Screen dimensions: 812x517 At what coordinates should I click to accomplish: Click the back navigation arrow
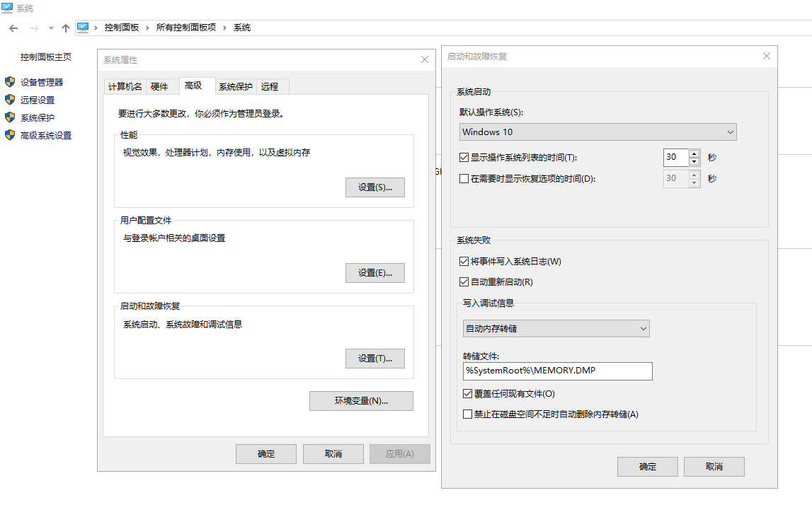coord(13,27)
